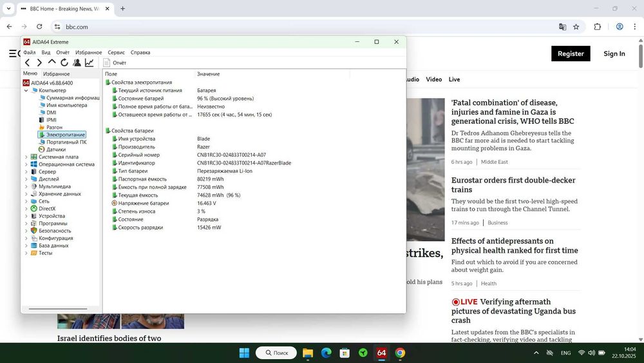This screenshot has height=363, width=644.
Task: Click the AIDA64 sidebar horizontal scrollbar
Action: [x=58, y=309]
